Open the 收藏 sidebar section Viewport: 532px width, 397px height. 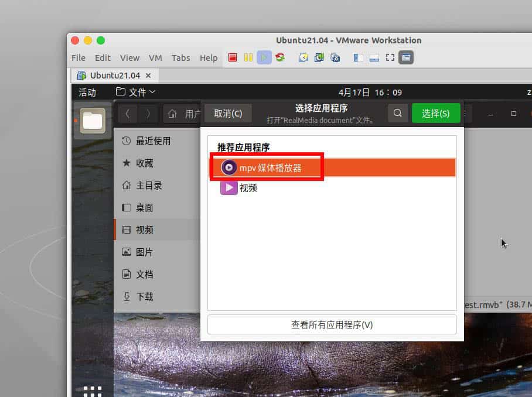coord(148,163)
